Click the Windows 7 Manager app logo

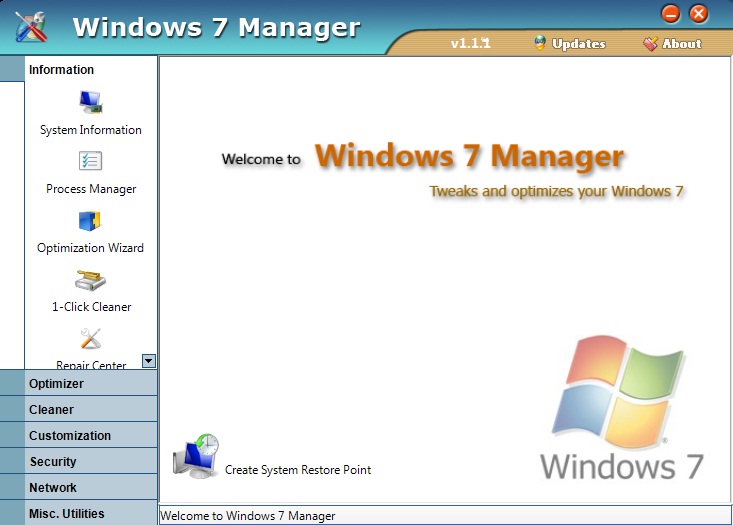coord(31,27)
